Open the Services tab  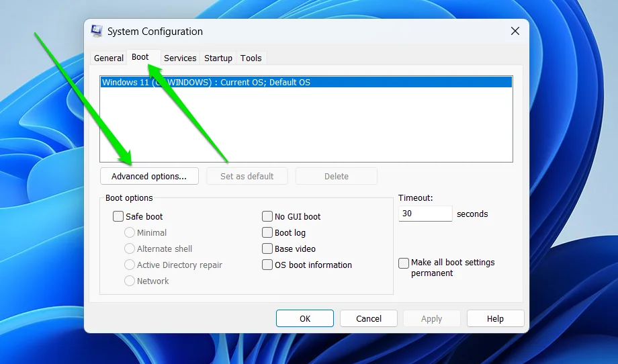tap(180, 58)
